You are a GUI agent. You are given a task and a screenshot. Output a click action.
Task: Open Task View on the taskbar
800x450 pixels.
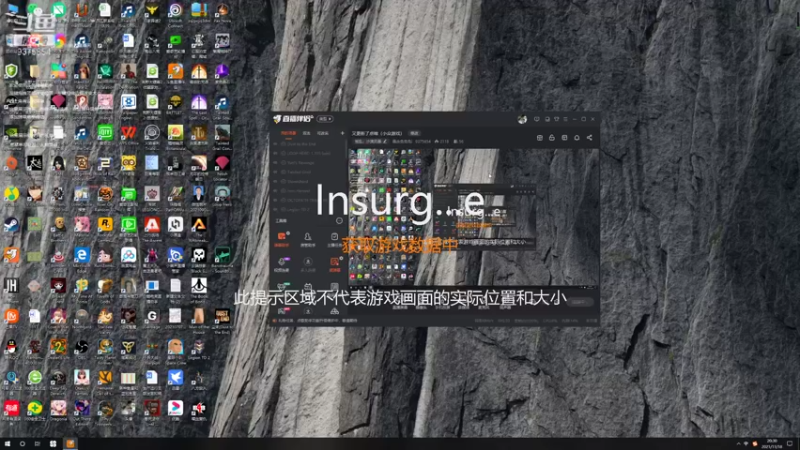37,444
